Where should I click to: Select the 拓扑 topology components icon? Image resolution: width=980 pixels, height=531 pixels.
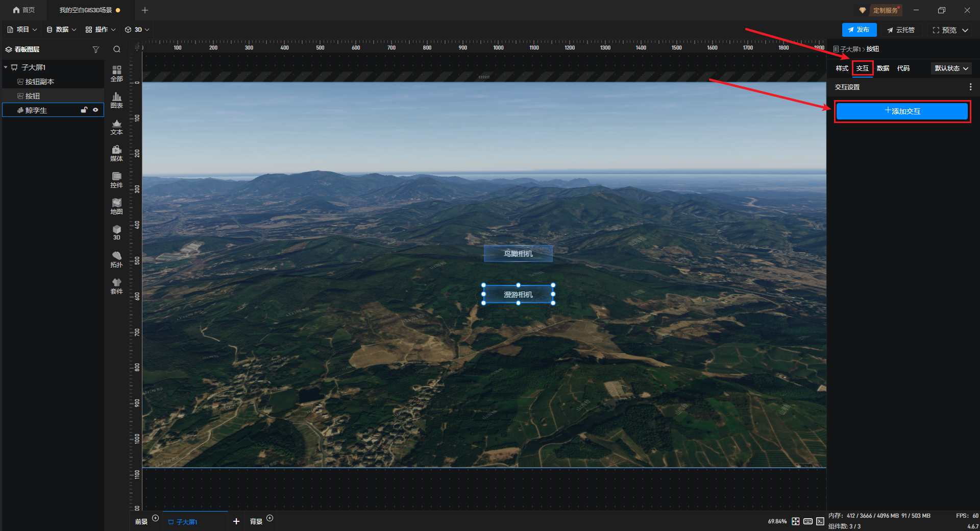116,259
